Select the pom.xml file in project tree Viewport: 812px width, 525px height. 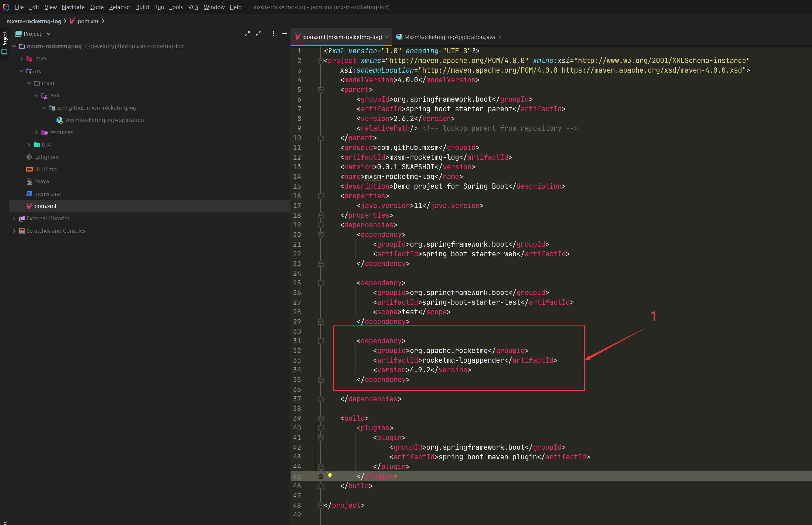[45, 206]
